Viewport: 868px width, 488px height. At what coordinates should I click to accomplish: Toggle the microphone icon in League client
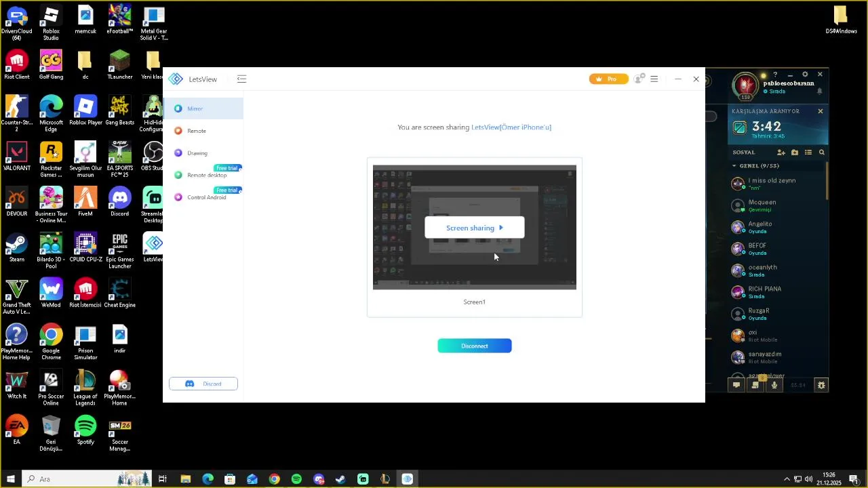pyautogui.click(x=774, y=385)
